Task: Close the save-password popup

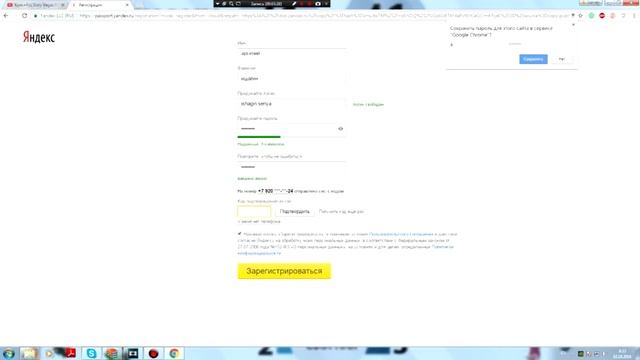Action: point(573,25)
